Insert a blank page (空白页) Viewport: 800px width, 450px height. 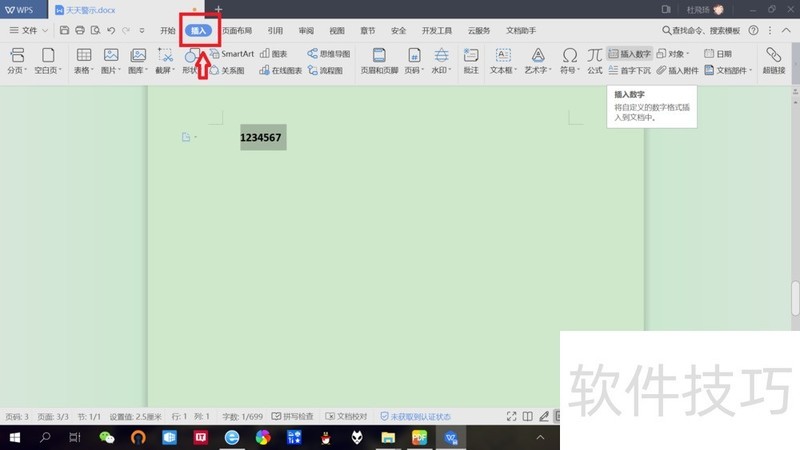48,61
